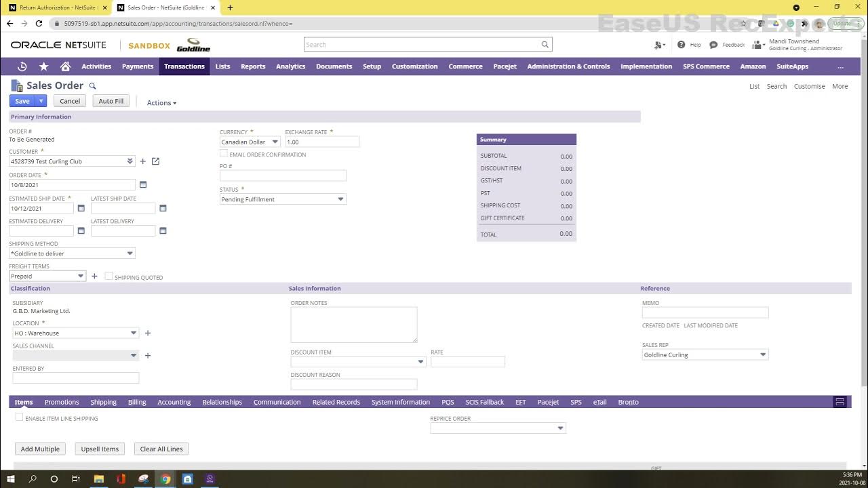The width and height of the screenshot is (868, 488).
Task: Open calendar picker for Estimated Ship Date
Action: pyautogui.click(x=81, y=208)
